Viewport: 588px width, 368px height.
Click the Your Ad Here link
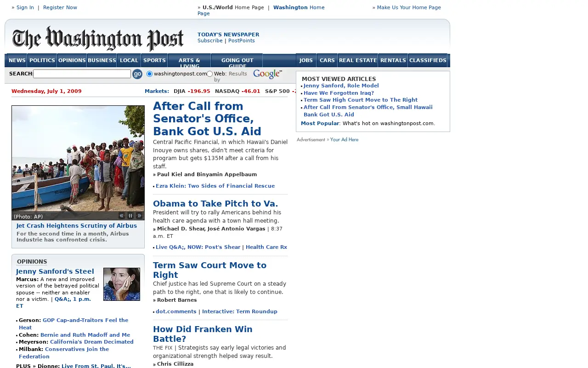(344, 139)
